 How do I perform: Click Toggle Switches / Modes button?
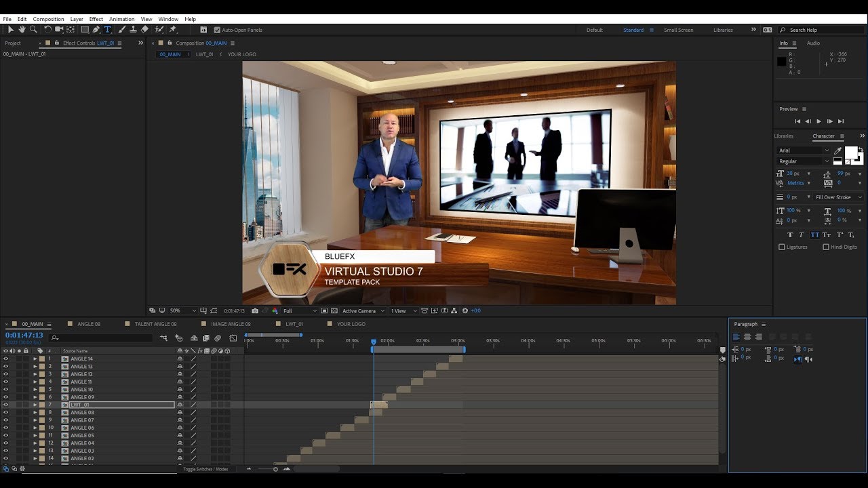click(205, 469)
